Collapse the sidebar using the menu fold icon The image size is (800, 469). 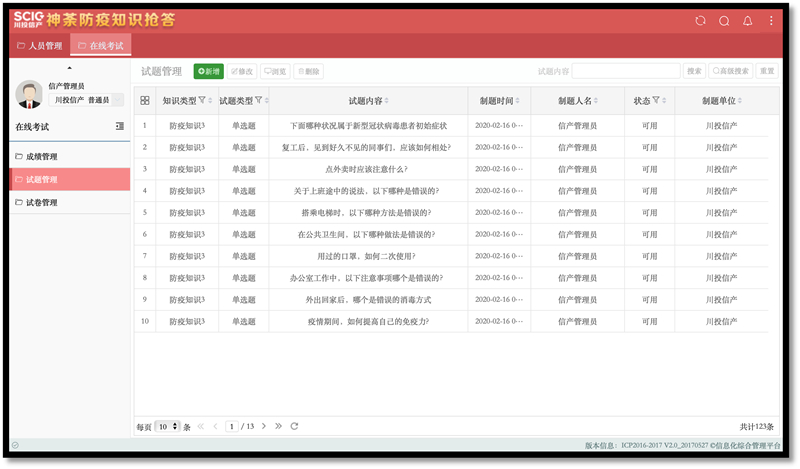coord(120,126)
